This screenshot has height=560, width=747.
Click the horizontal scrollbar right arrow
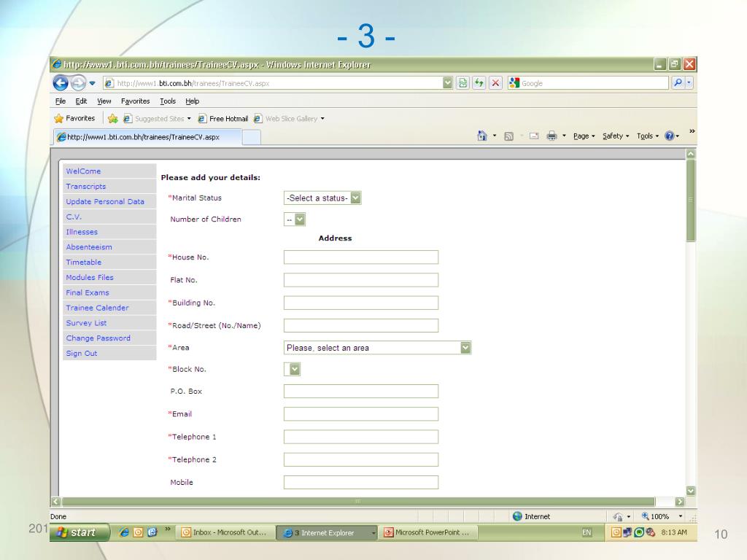pyautogui.click(x=680, y=502)
